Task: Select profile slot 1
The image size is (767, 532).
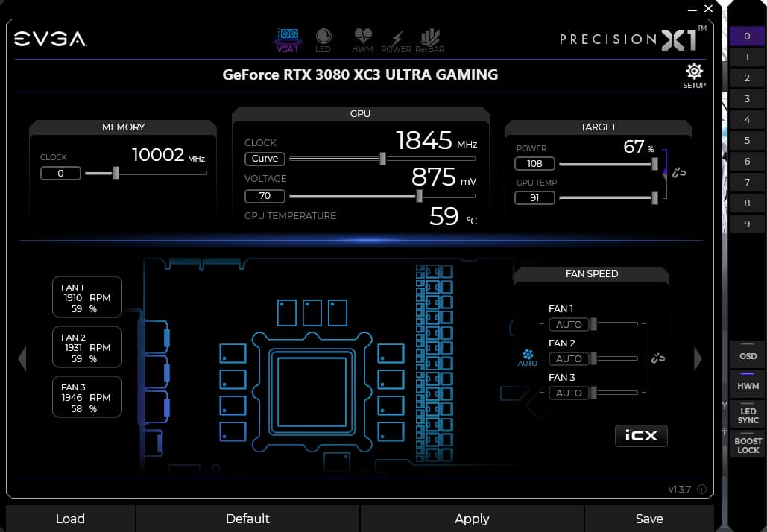Action: tap(747, 57)
